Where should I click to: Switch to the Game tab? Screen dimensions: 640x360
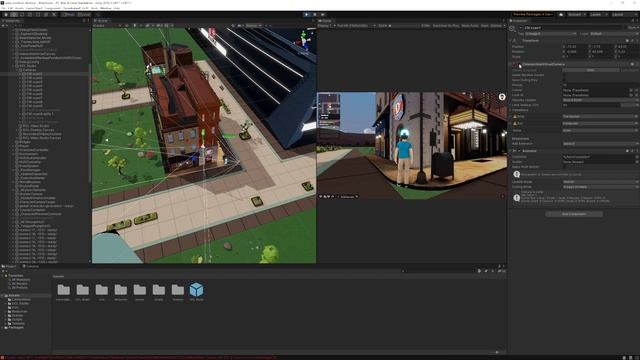pos(325,20)
